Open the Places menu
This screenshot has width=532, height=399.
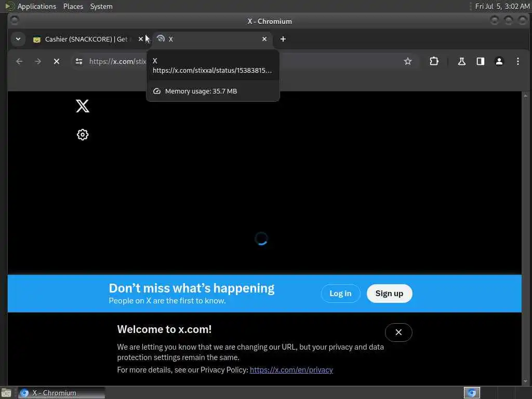[x=73, y=6]
